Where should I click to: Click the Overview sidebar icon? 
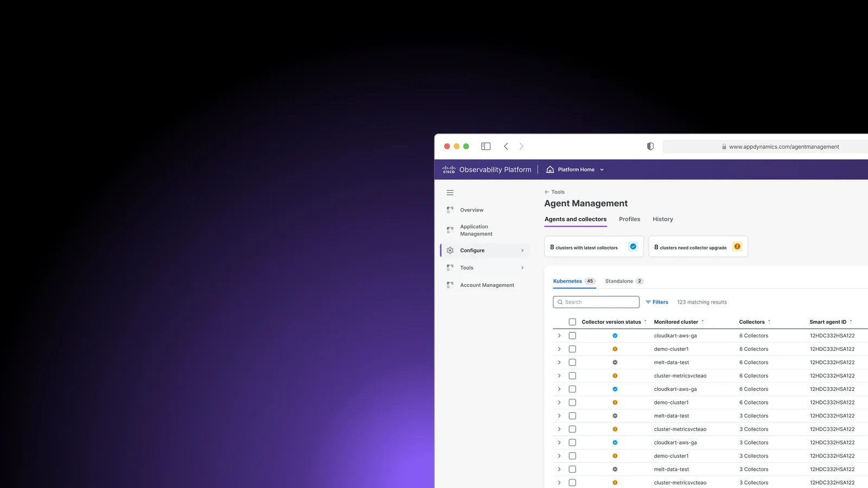click(450, 210)
